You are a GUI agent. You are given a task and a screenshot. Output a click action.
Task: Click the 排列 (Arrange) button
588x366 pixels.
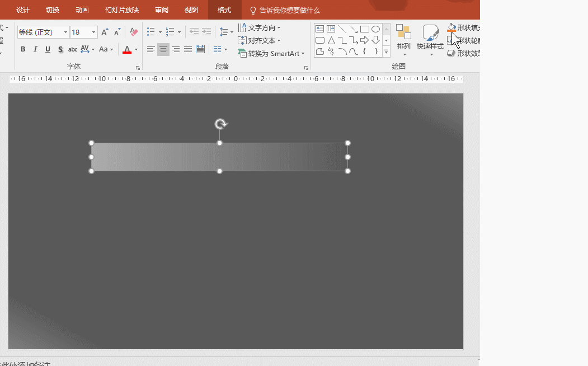[403, 38]
